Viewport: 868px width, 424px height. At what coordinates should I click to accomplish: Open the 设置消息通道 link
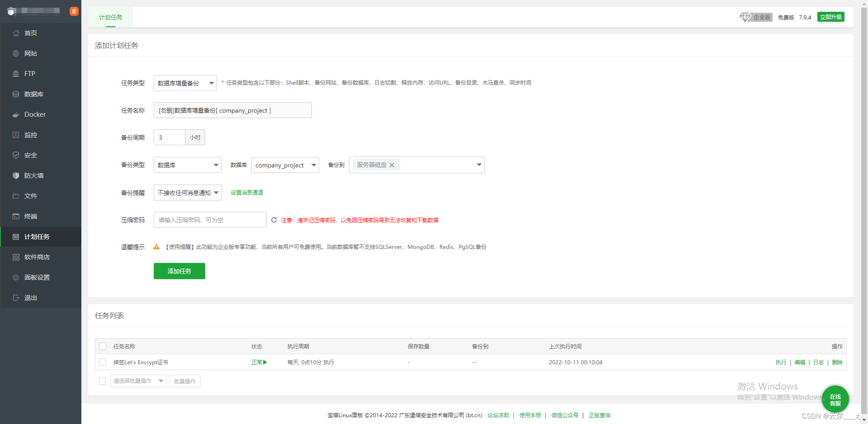click(x=247, y=193)
